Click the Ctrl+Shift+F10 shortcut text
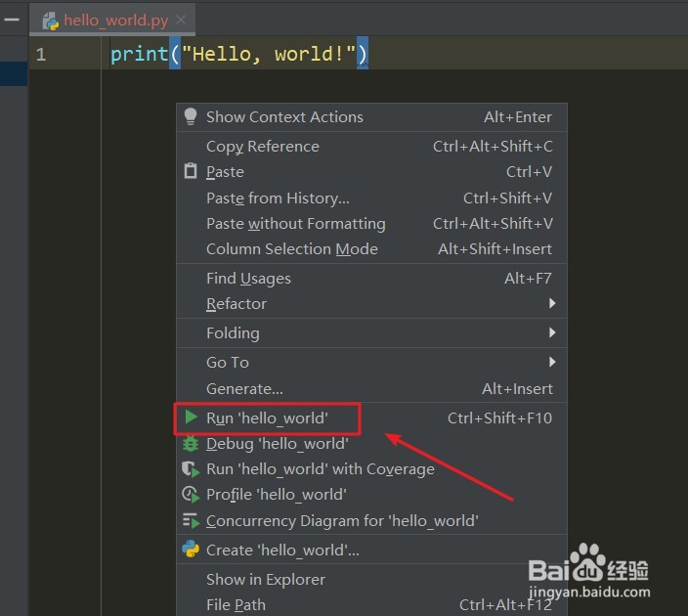This screenshot has width=688, height=616. pyautogui.click(x=499, y=418)
